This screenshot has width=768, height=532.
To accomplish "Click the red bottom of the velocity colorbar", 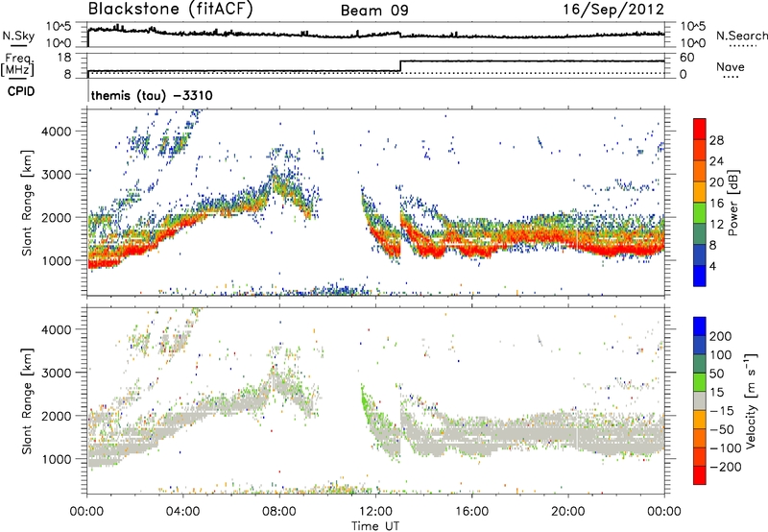I will pos(700,475).
